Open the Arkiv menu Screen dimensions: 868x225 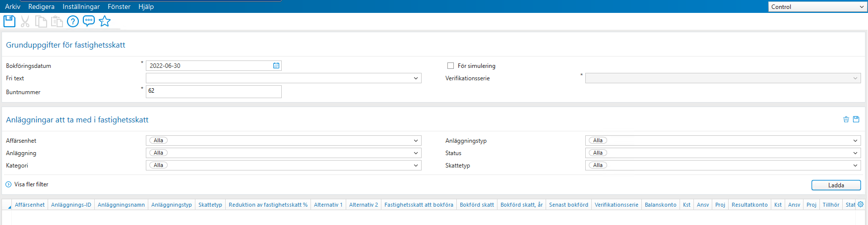pos(12,6)
